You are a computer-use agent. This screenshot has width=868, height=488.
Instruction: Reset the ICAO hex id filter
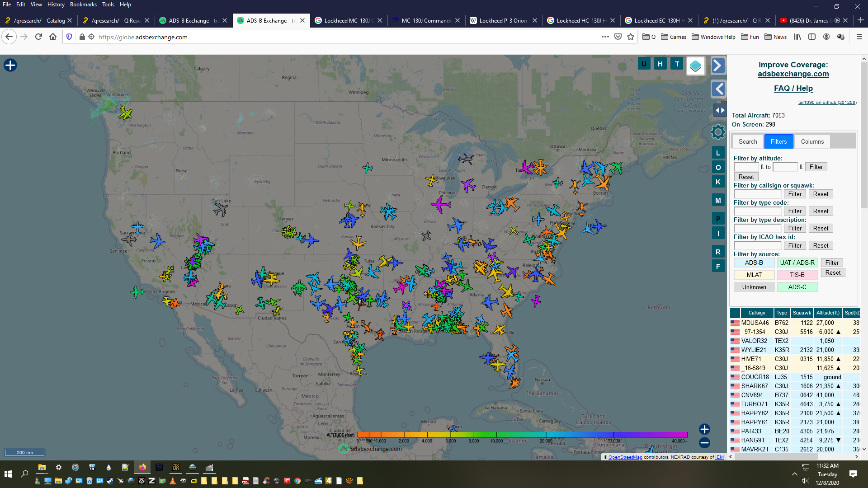pos(821,246)
